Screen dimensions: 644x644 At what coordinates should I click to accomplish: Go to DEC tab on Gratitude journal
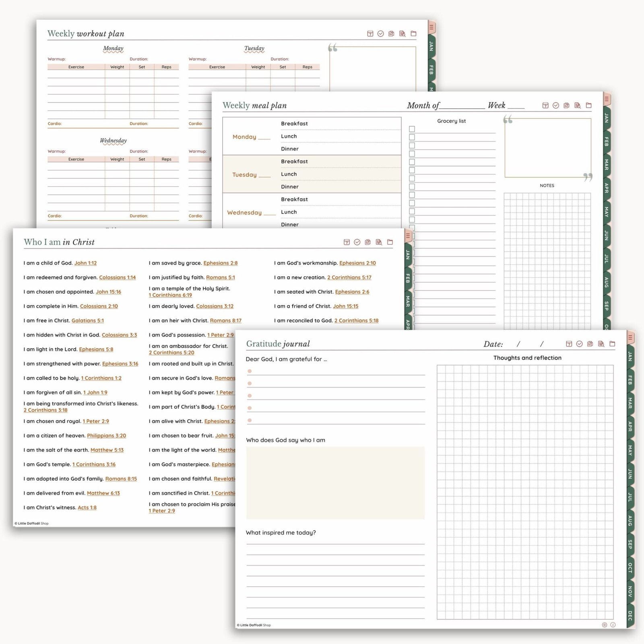click(x=630, y=615)
